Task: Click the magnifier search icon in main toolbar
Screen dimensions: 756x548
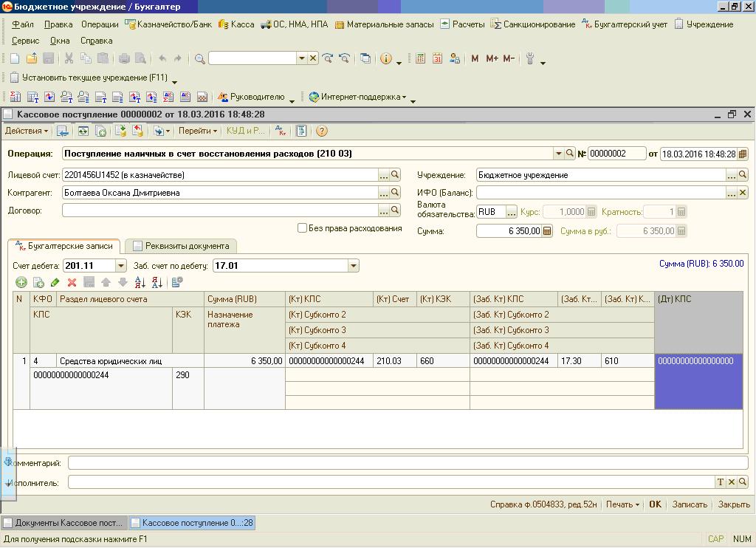Action: click(x=199, y=59)
